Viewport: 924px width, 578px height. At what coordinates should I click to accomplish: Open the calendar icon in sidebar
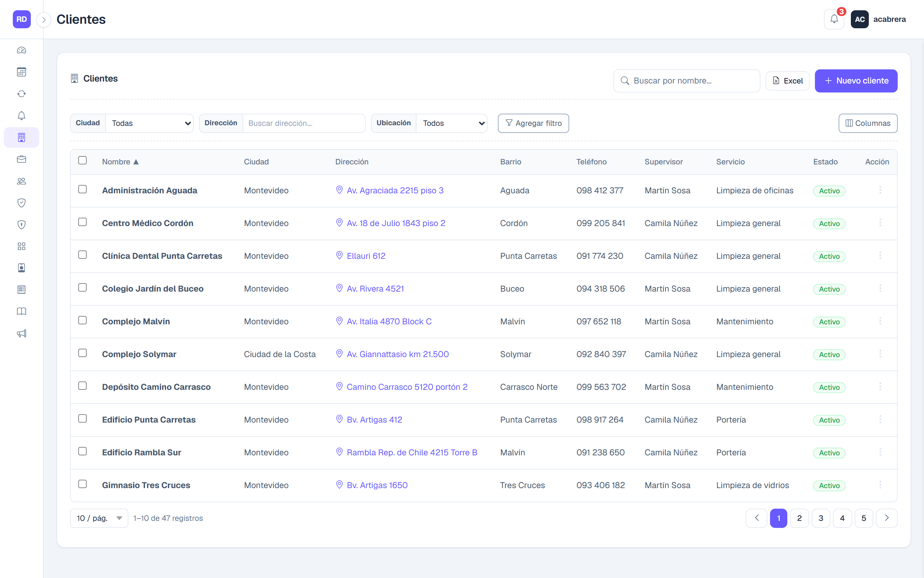coord(21,72)
